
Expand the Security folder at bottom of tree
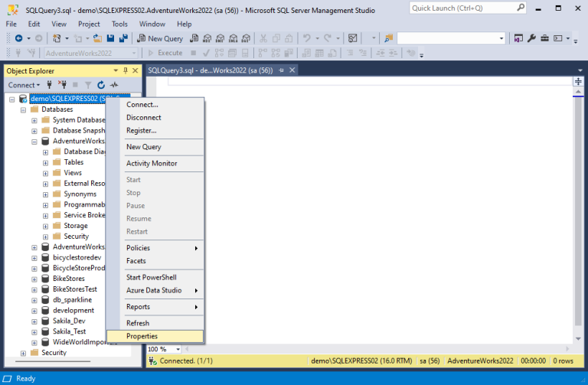click(23, 353)
